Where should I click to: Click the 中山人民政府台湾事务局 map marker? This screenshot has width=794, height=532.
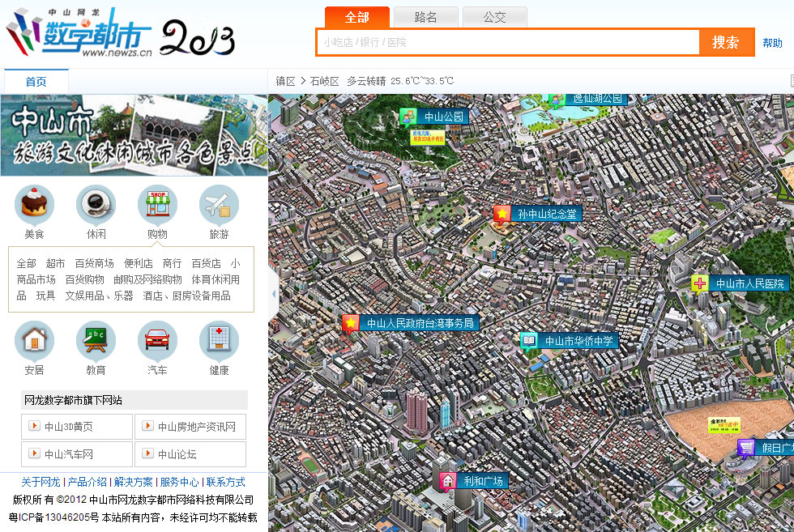[411, 323]
